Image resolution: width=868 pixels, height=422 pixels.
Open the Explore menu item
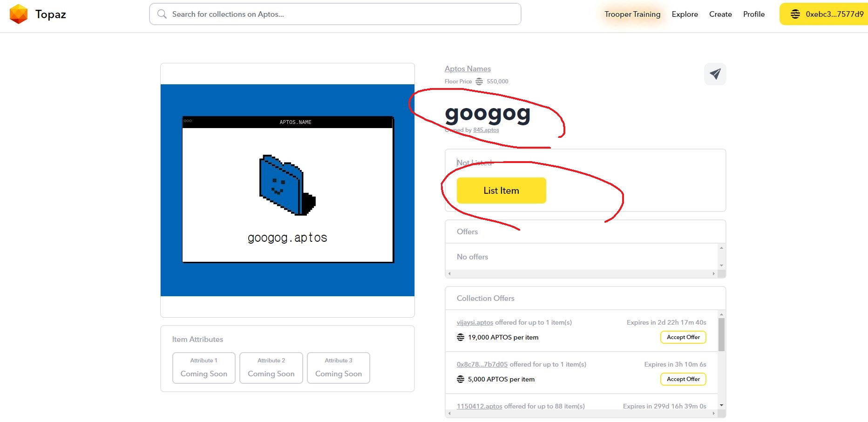pyautogui.click(x=685, y=14)
